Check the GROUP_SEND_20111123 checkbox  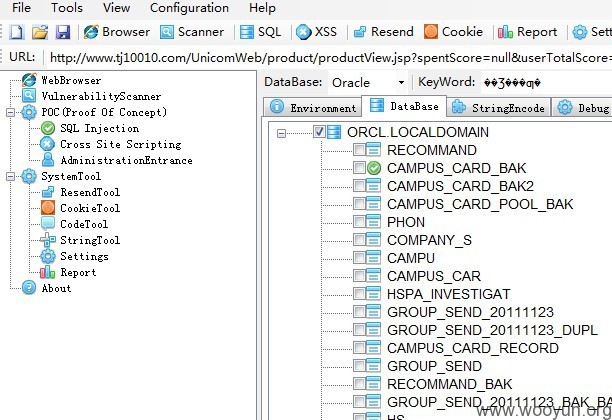tap(359, 311)
